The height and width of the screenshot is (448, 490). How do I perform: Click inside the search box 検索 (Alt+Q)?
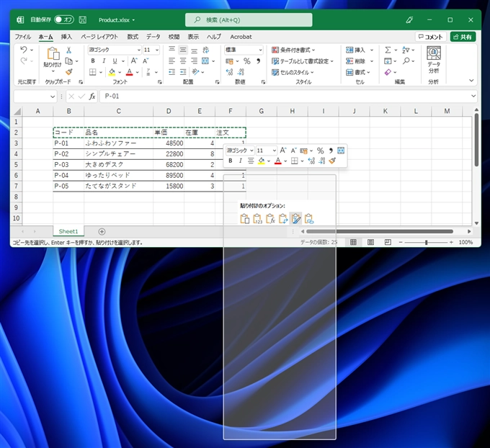pyautogui.click(x=249, y=20)
